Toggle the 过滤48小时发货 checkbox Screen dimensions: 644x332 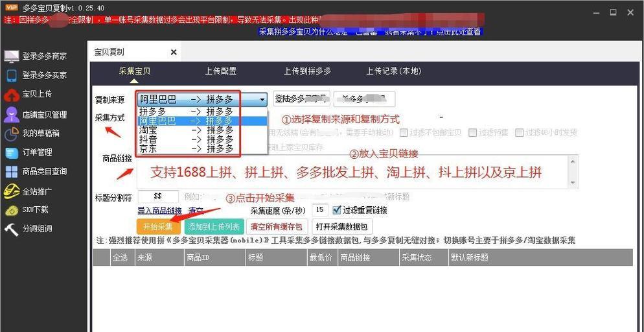tap(520, 133)
